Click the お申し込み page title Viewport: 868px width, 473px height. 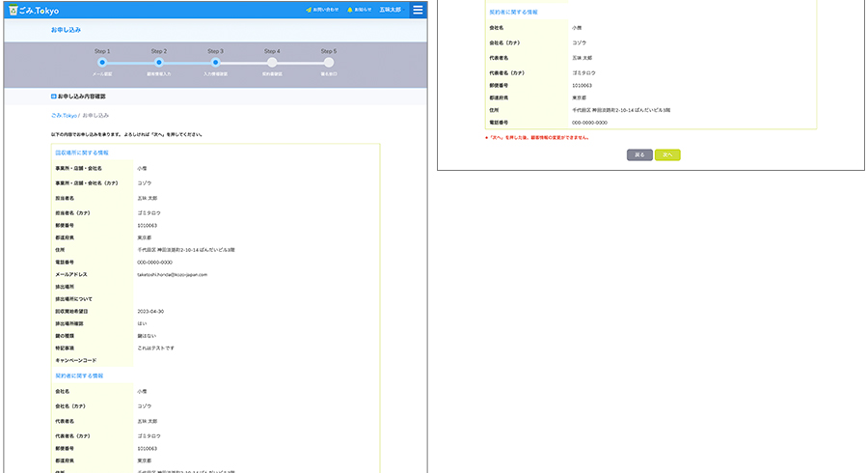pos(64,31)
